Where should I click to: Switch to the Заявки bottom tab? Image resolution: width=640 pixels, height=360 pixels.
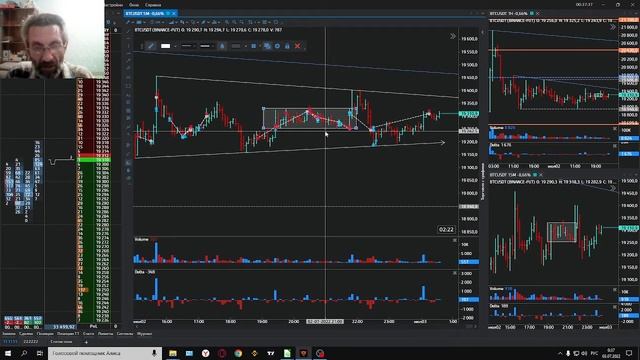9,334
